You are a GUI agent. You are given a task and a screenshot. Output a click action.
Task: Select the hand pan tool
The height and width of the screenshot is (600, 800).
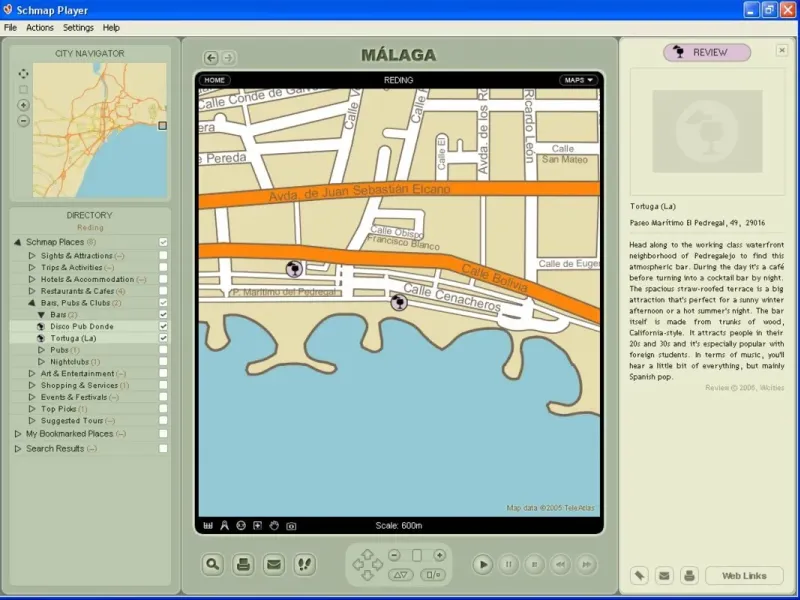(x=274, y=526)
